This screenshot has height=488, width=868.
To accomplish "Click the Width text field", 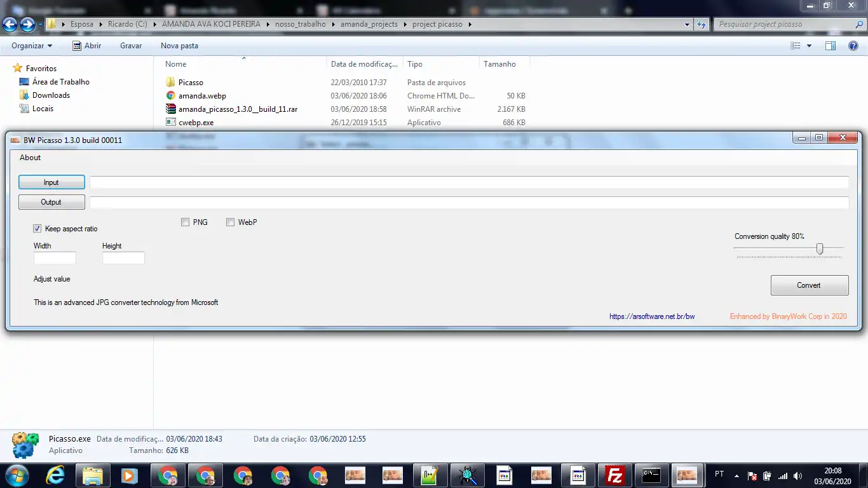I will click(x=55, y=258).
